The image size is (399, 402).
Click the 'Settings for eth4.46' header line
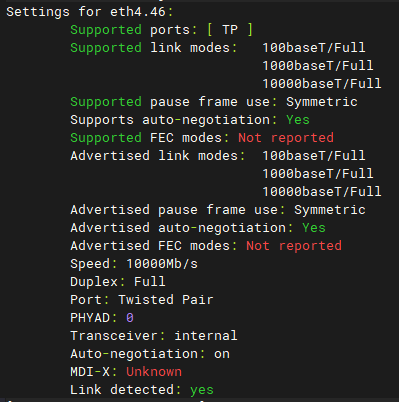pos(90,12)
